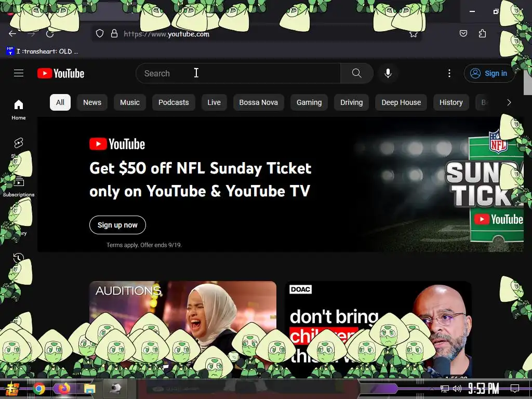Viewport: 532px width, 399px height.
Task: Click the youtube.com URL address bar
Action: click(x=258, y=34)
